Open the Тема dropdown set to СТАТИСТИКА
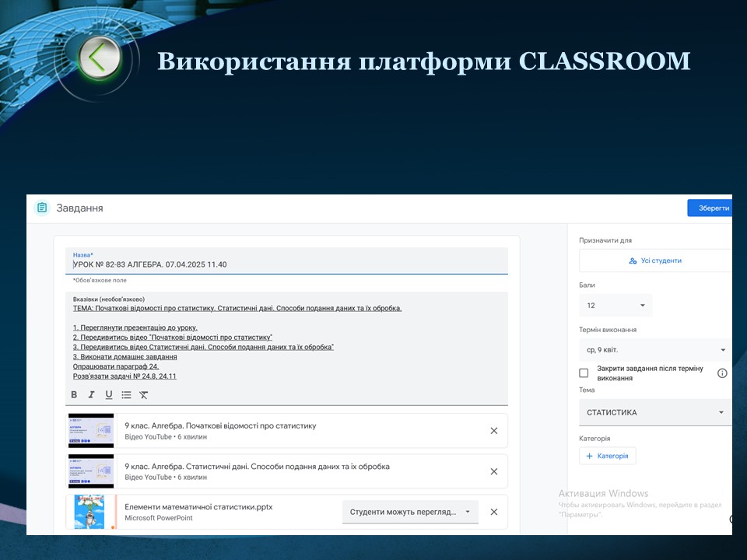Image resolution: width=747 pixels, height=560 pixels. click(654, 412)
